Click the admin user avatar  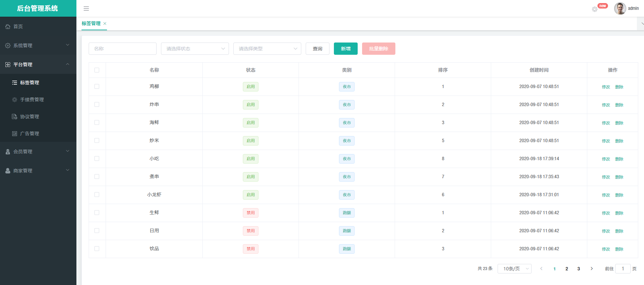click(x=620, y=9)
